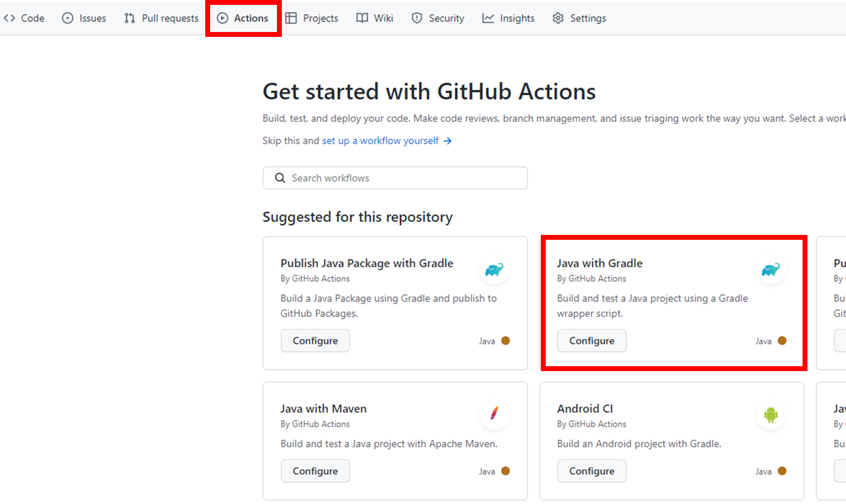Click the Gradle elephant logo on Java with Gradle card
The image size is (846, 504).
coord(771,269)
